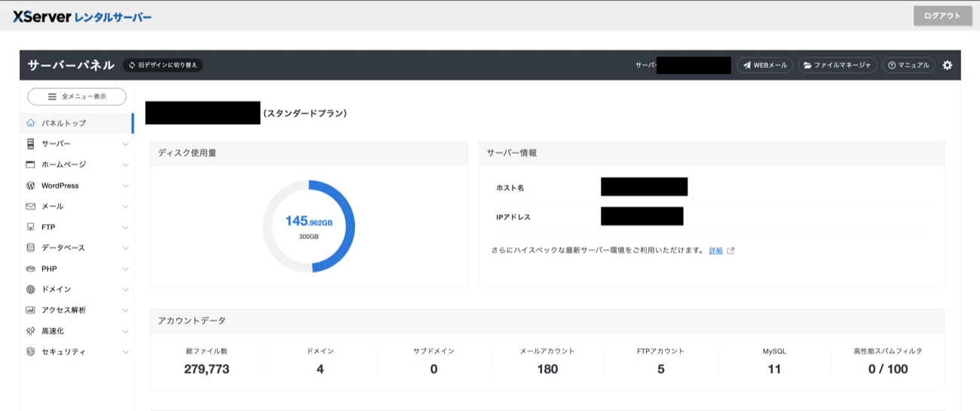980x411 pixels.
Task: Click the 総ファイル数 value 279,773
Action: point(207,369)
